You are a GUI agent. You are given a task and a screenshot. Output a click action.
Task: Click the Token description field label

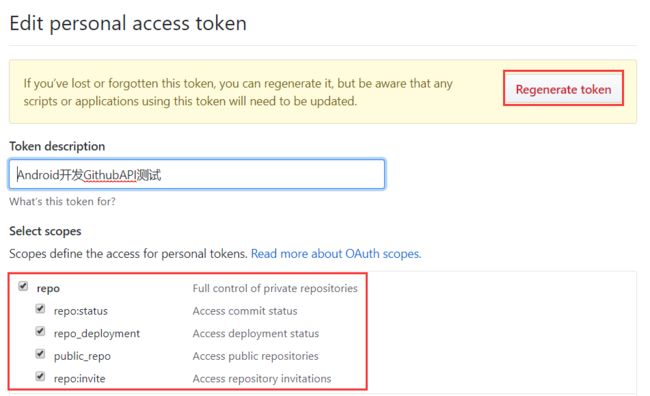point(57,146)
